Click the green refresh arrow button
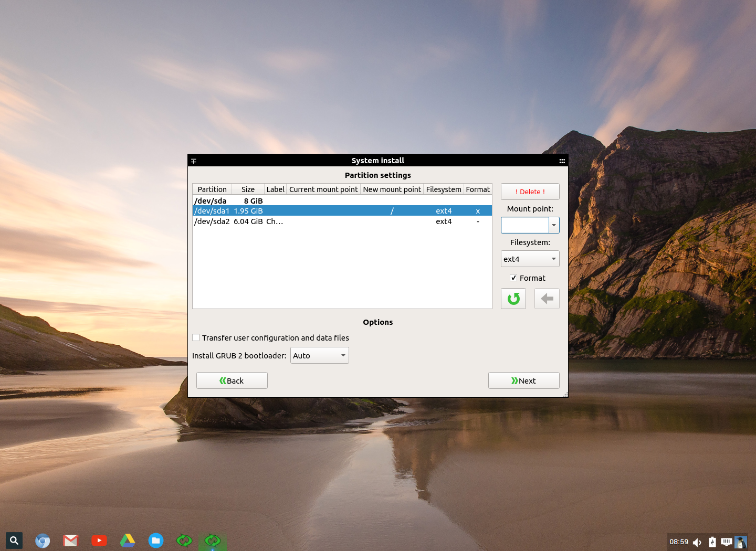756x551 pixels. tap(513, 299)
